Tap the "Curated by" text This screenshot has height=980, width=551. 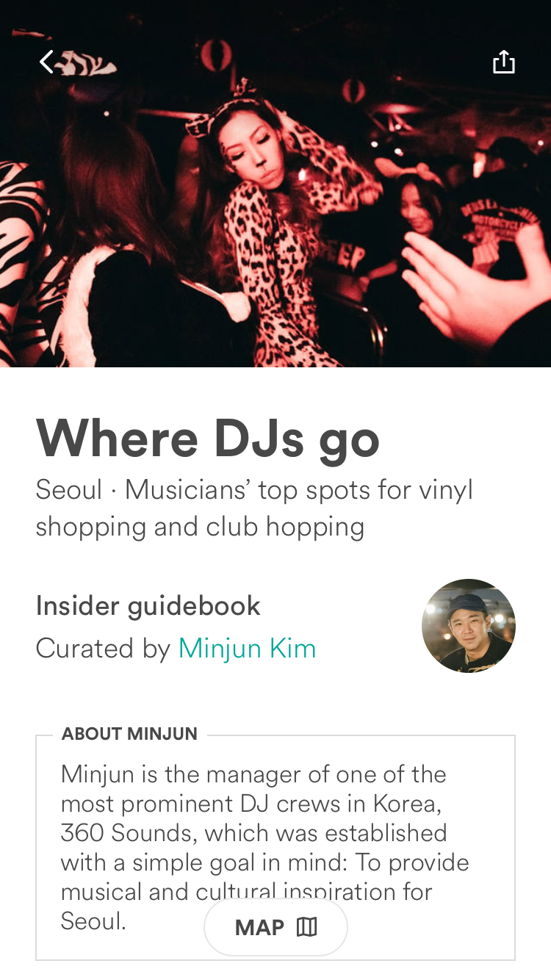(103, 649)
